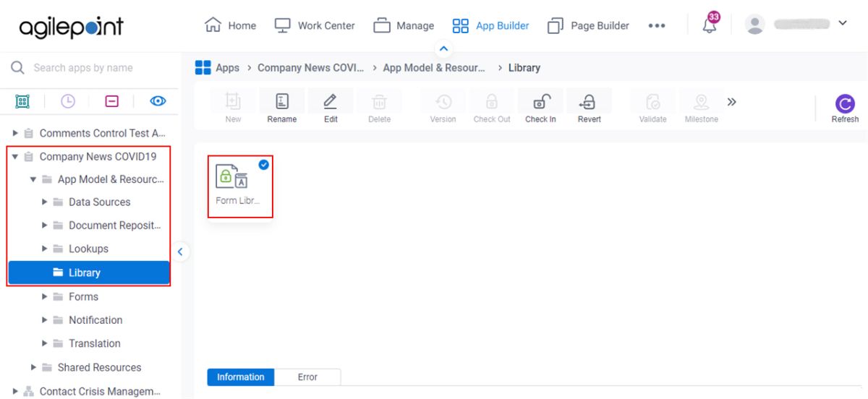Click the New toolbar button

[x=233, y=108]
